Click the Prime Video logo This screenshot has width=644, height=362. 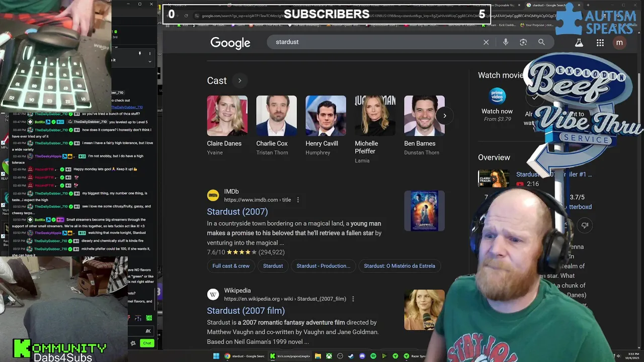497,96
